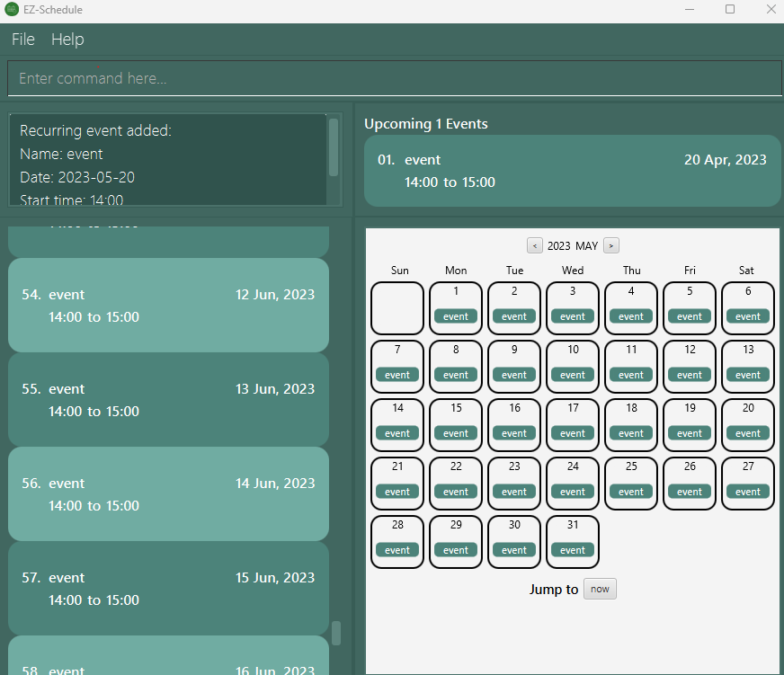Select event 57 on 15 Jun, 2023
This screenshot has width=784, height=675.
(168, 589)
